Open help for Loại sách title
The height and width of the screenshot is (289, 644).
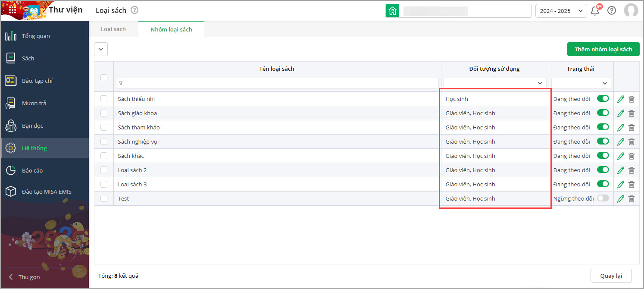[x=134, y=10]
